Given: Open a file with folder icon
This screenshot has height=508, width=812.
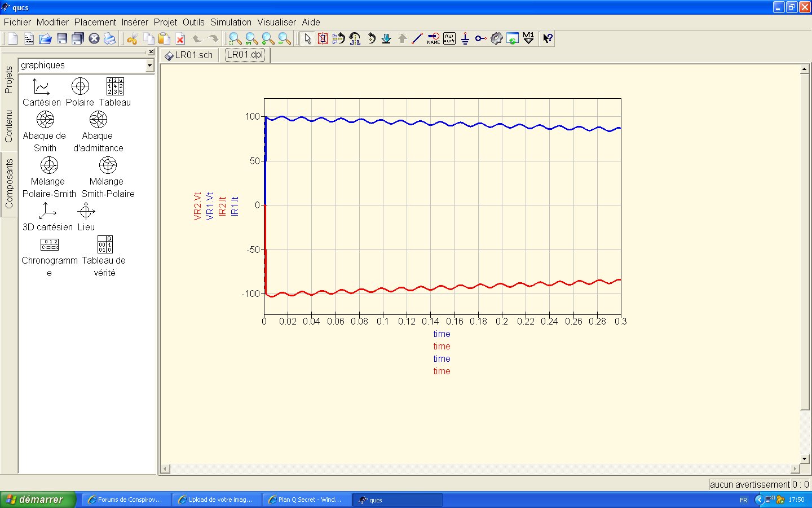Looking at the screenshot, I should pyautogui.click(x=46, y=38).
